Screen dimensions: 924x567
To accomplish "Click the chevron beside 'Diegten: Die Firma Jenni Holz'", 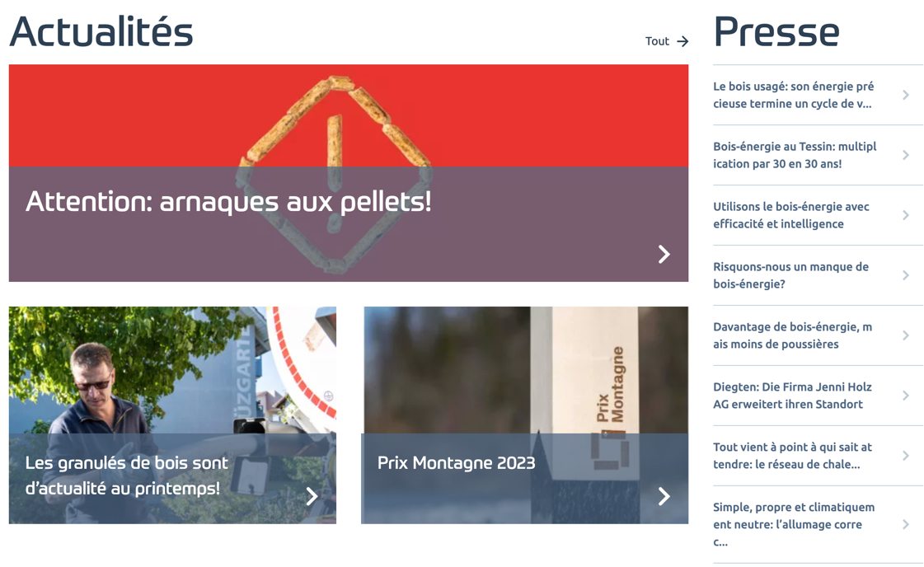I will 906,396.
